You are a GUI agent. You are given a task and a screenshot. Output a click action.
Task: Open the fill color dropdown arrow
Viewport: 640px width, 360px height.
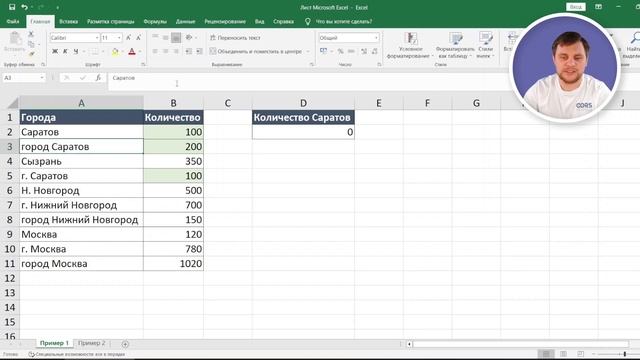click(122, 51)
